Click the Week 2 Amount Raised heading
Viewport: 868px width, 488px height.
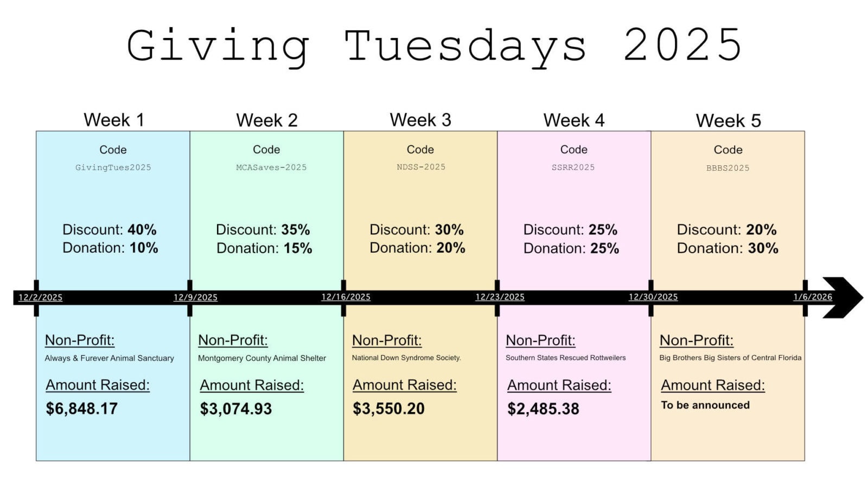tap(252, 385)
